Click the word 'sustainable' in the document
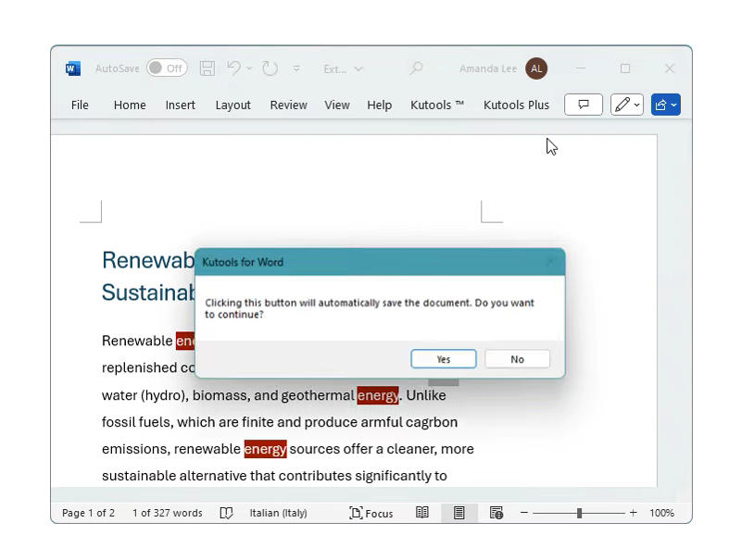Viewport: 741px width, 560px height. (x=139, y=476)
